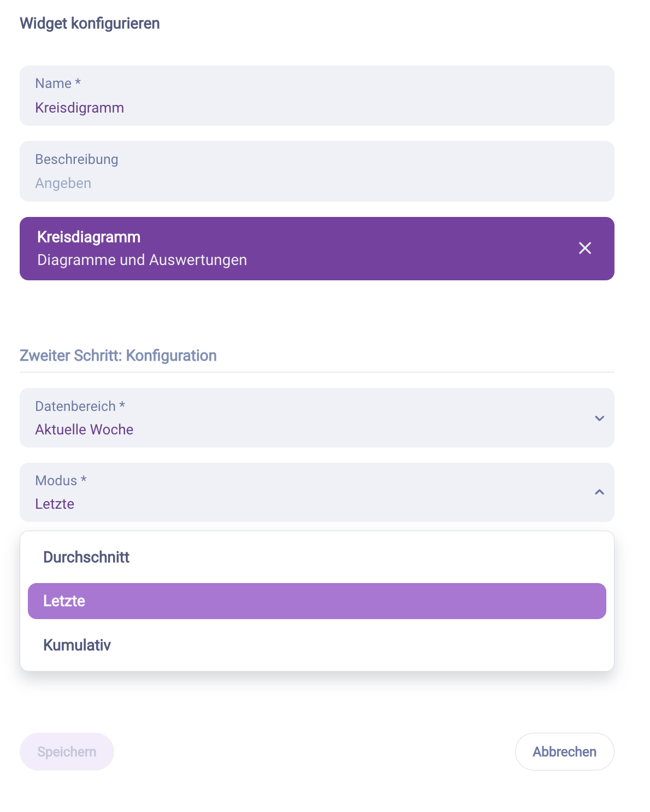Click the Diagramme und Auswertungen subtitle
Image resolution: width=650 pixels, height=812 pixels.
pos(142,260)
